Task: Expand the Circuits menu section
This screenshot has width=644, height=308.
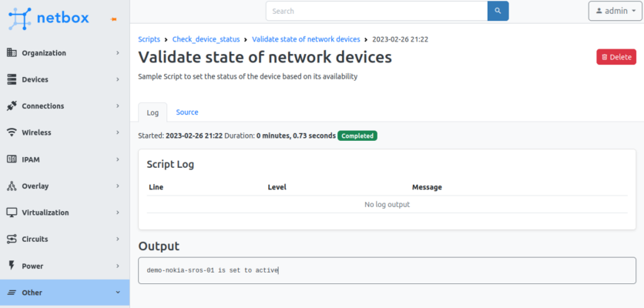Action: (65, 239)
